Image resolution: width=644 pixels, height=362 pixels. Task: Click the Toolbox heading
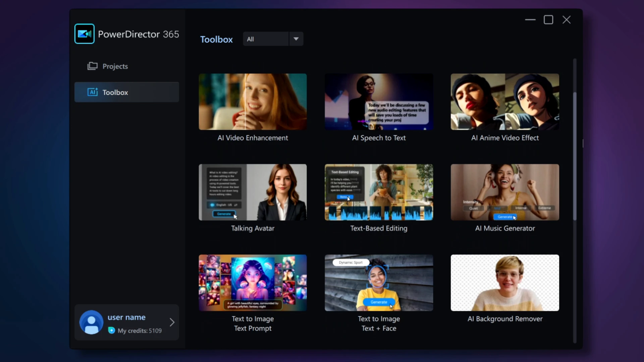point(216,39)
